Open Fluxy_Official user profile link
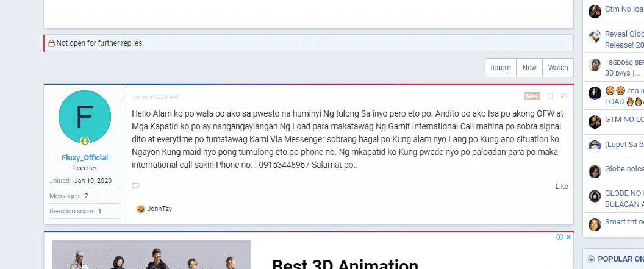 coord(85,158)
